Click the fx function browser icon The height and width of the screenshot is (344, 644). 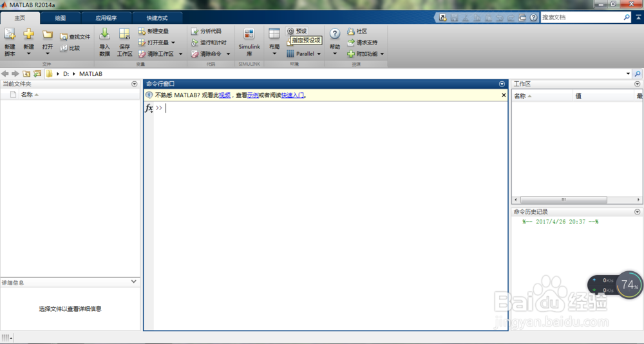coord(149,108)
